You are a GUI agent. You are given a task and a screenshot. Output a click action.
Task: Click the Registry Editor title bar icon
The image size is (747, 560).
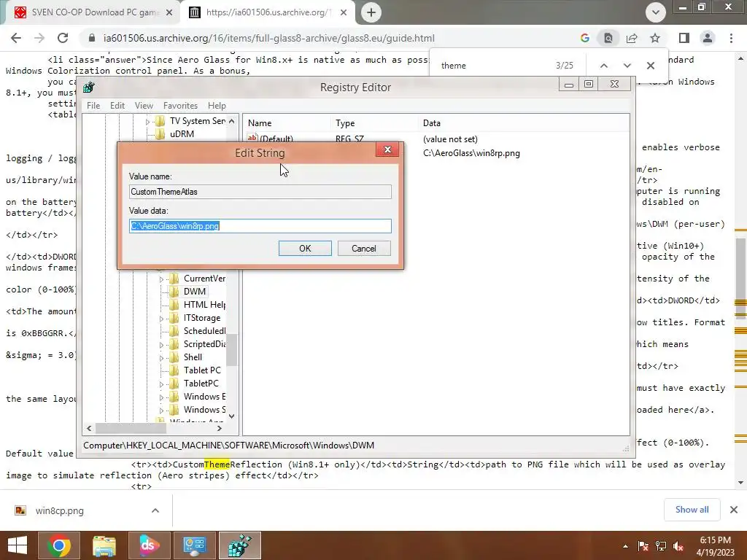[x=88, y=87]
